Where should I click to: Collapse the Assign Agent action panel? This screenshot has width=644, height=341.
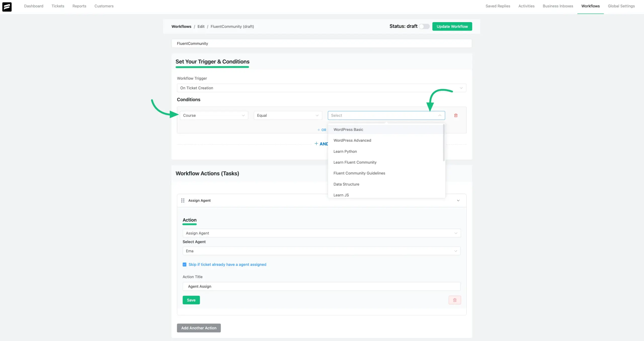click(x=458, y=201)
